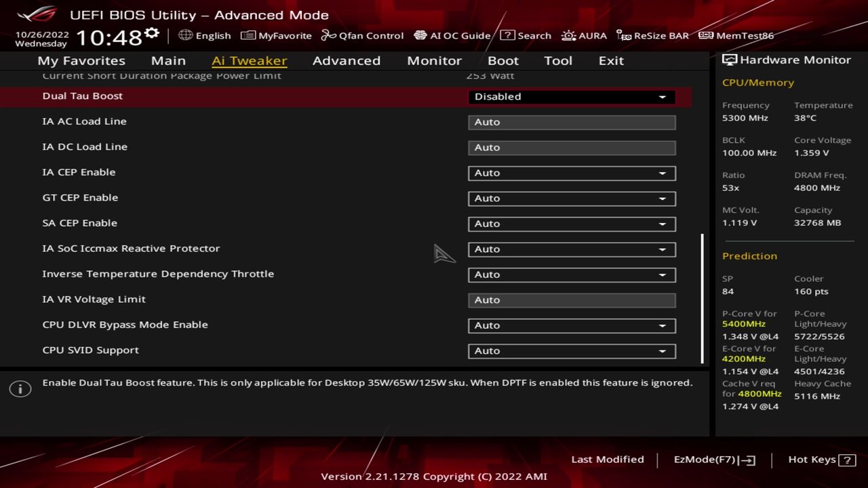
Task: Select the Dual Tau Boost label
Action: click(x=82, y=96)
